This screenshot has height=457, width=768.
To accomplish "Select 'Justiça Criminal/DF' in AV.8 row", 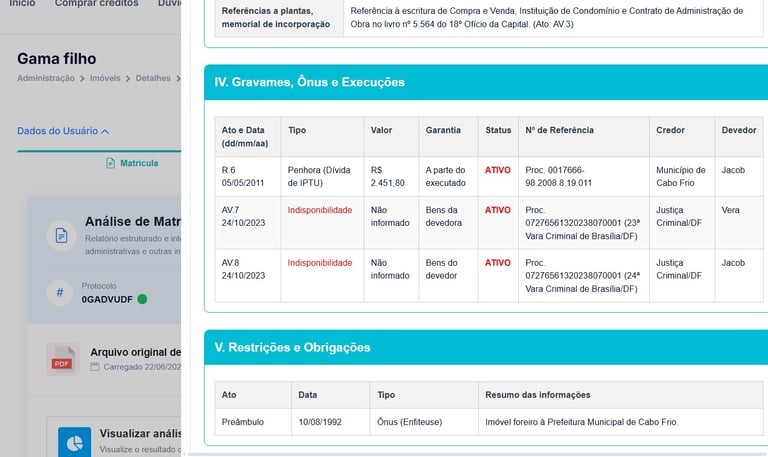I will (682, 276).
